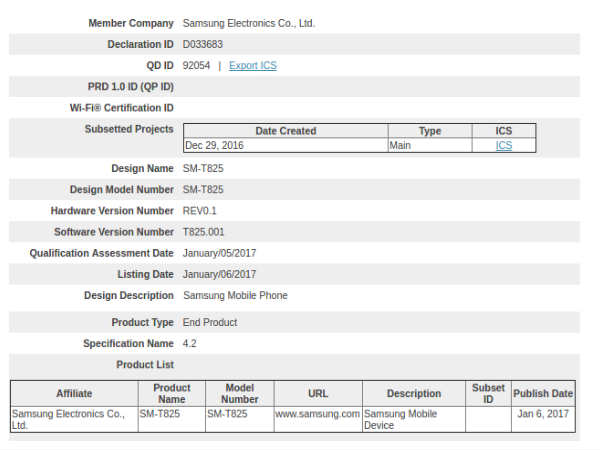
Task: Click the Publish Date column header
Action: pos(543,394)
